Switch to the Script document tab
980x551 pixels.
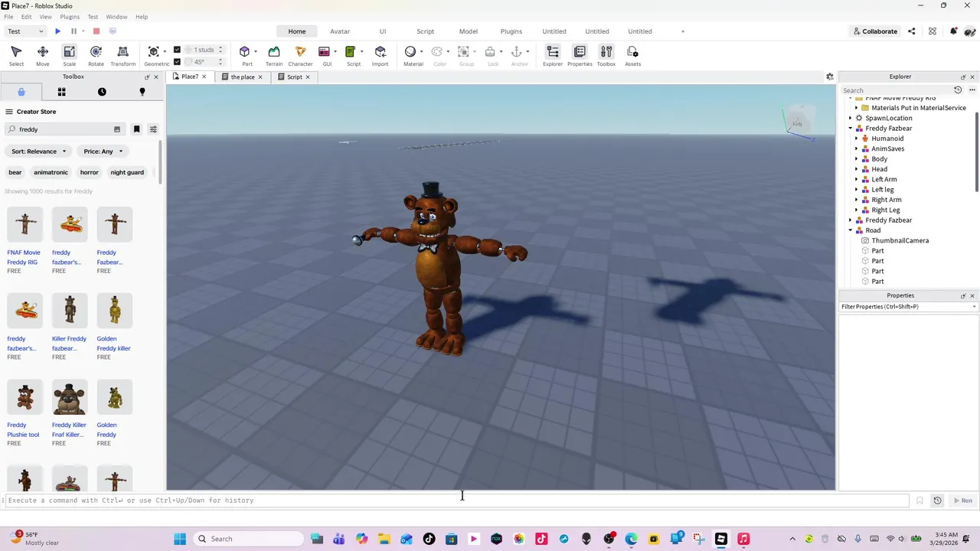click(x=295, y=77)
